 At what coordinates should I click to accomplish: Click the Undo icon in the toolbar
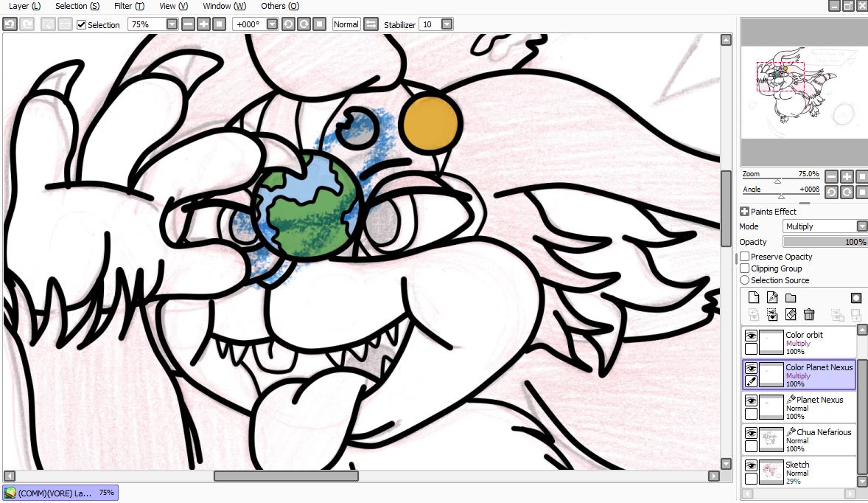click(10, 24)
